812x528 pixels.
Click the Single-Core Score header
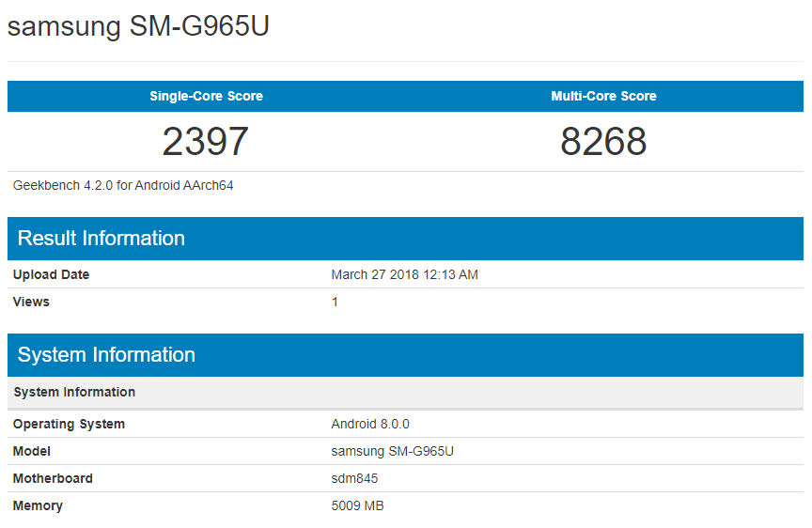[206, 96]
